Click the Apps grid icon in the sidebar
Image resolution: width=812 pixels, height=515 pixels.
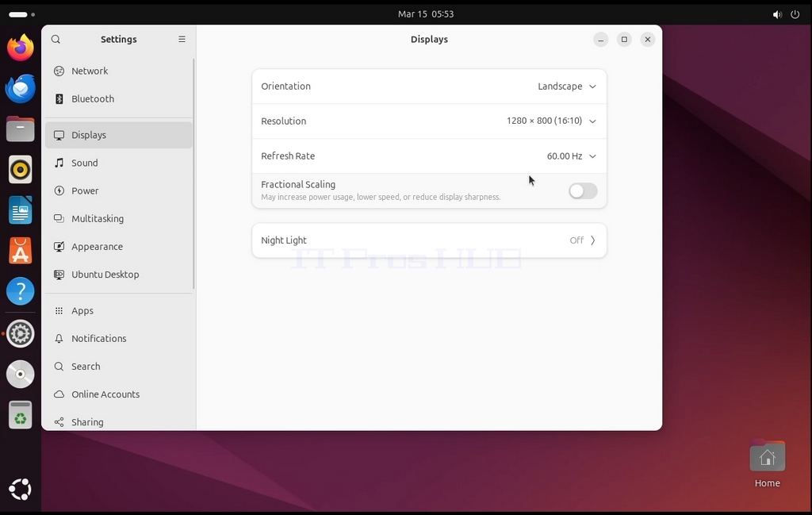click(59, 311)
